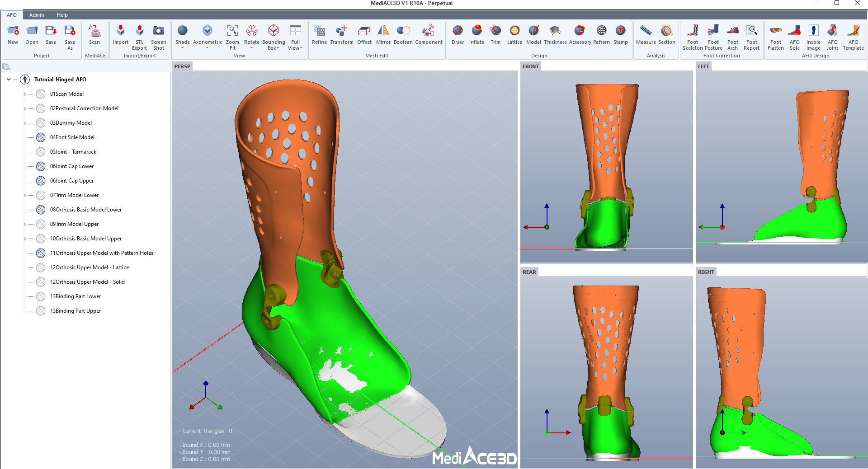Open the Boolean operation tool
The image size is (868, 469).
403,35
